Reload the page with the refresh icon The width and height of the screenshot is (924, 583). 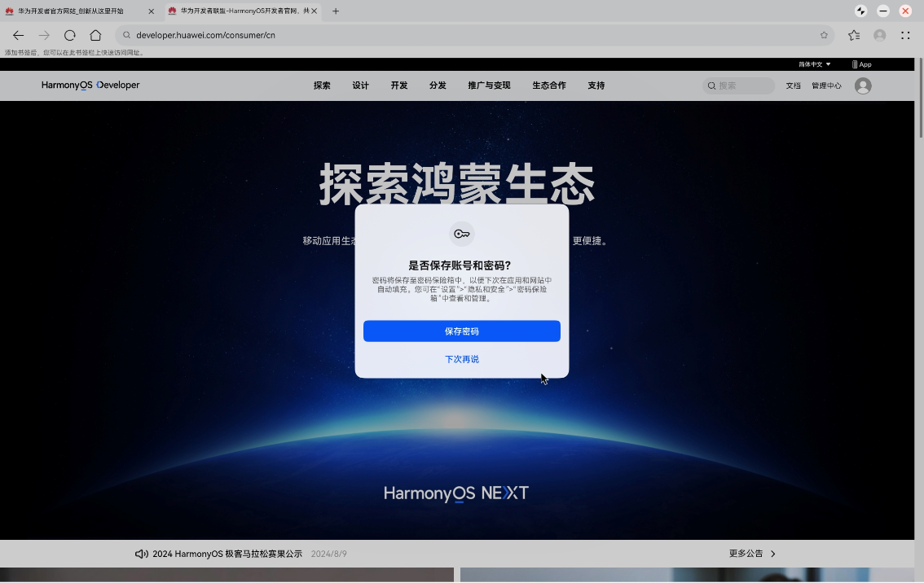(69, 35)
